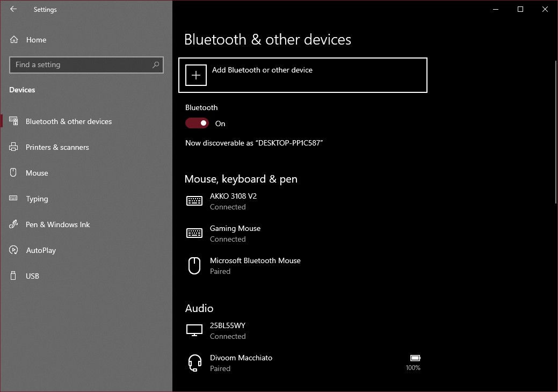Open AutoPlay settings
This screenshot has height=392, width=558.
coord(86,250)
